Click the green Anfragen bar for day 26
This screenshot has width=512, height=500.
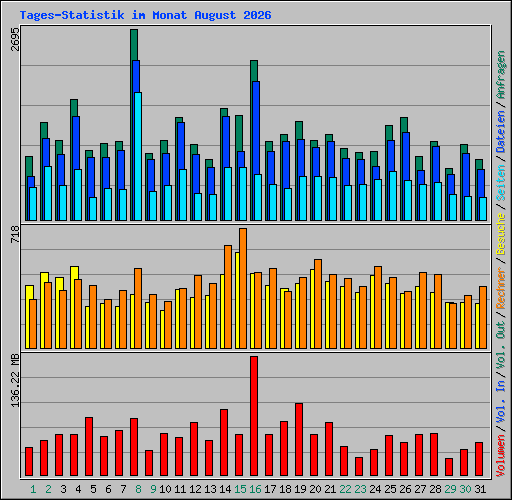click(x=404, y=125)
